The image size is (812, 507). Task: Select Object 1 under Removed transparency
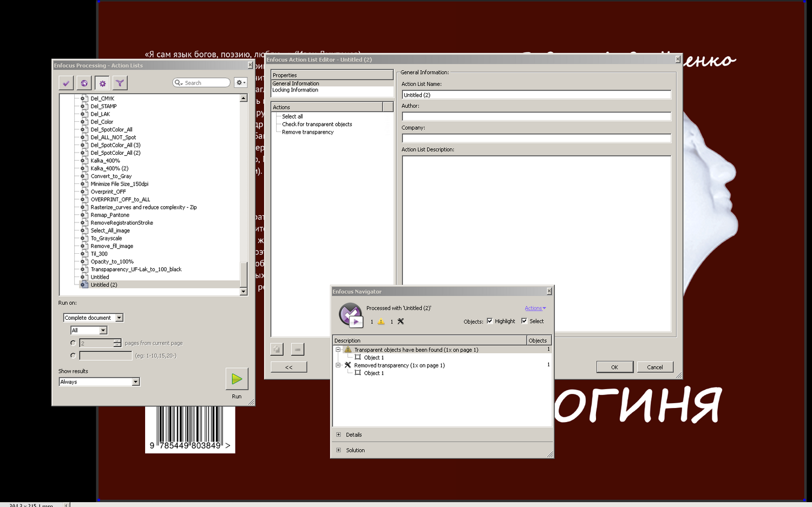(374, 373)
